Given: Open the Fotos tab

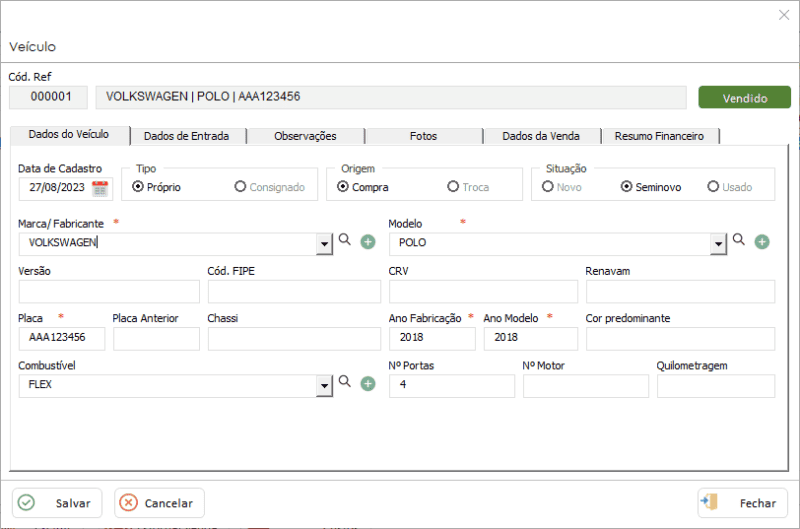Looking at the screenshot, I should pos(423,136).
